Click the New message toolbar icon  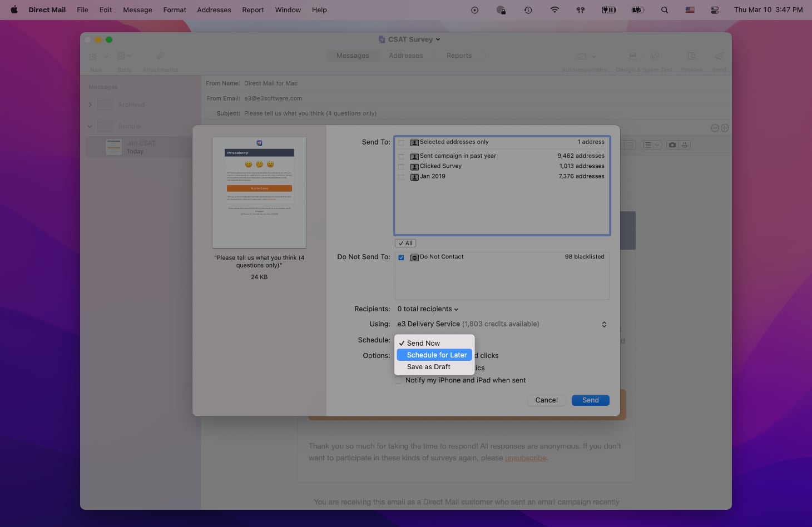click(93, 56)
